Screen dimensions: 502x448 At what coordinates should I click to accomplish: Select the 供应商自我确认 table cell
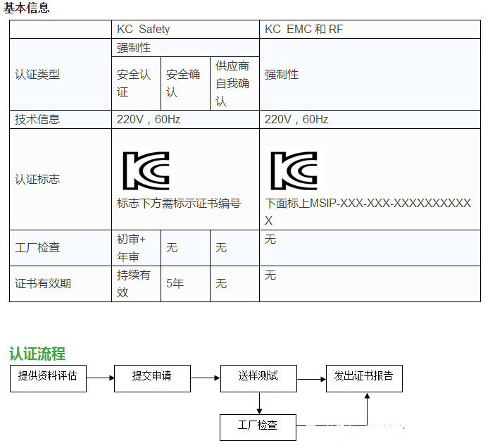coord(232,83)
